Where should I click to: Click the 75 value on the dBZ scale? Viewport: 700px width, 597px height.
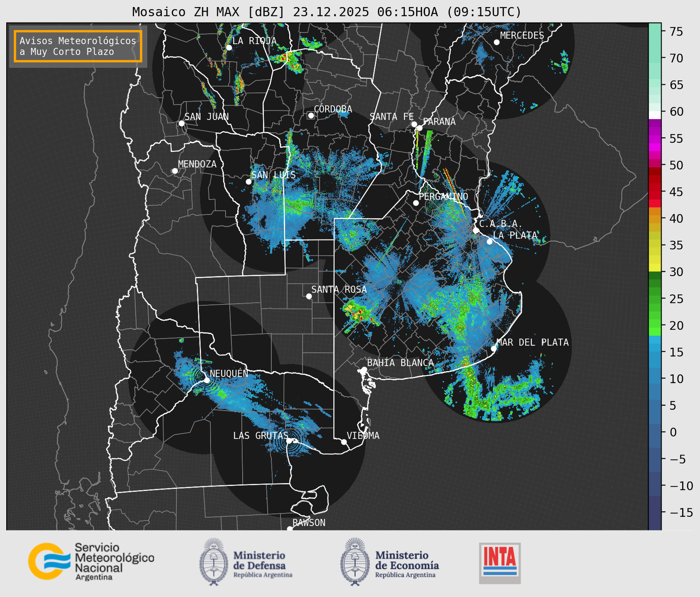(x=676, y=32)
